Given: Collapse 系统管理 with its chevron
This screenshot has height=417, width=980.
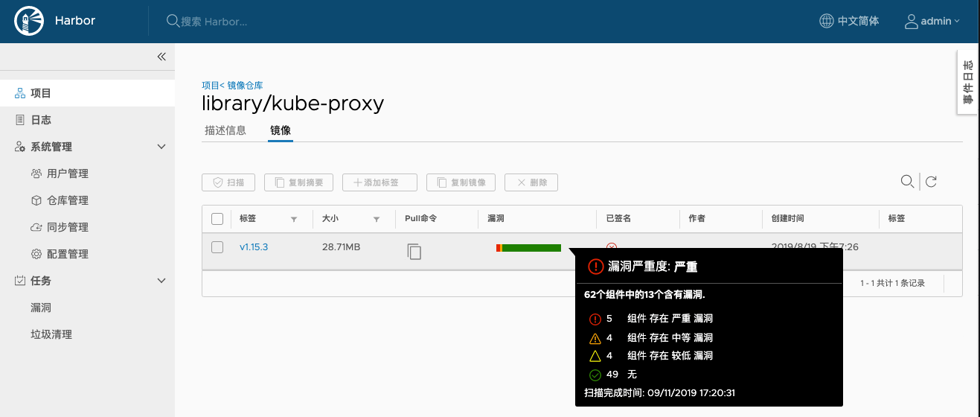Looking at the screenshot, I should tap(161, 147).
